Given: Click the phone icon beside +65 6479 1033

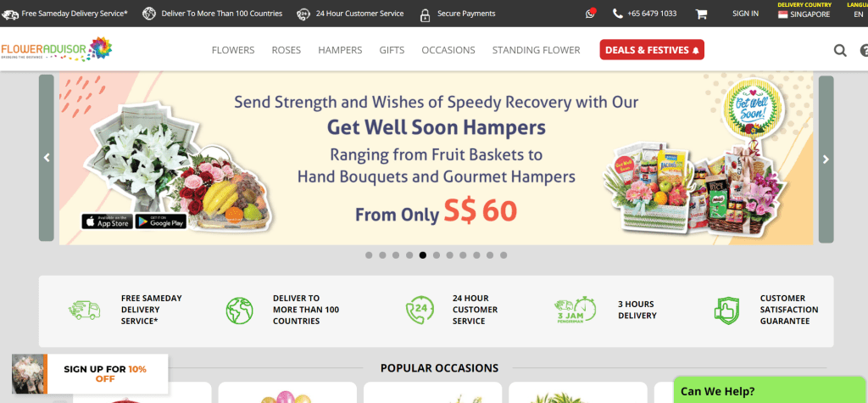Looking at the screenshot, I should pos(618,14).
